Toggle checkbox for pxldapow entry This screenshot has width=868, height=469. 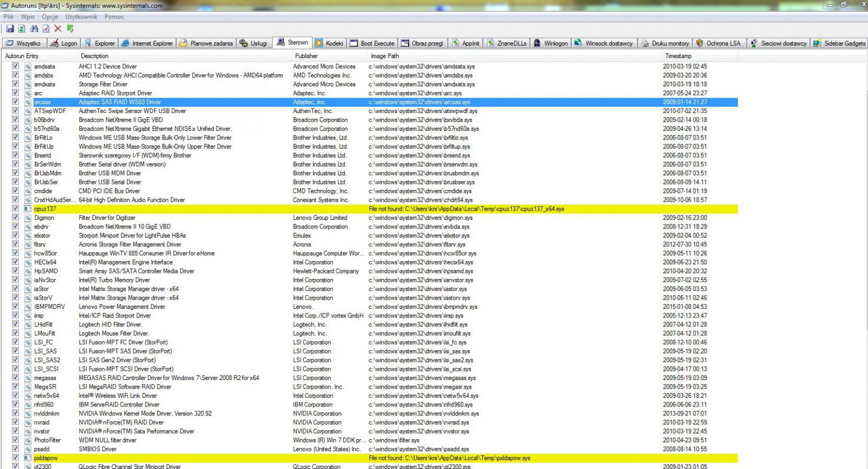(15, 458)
